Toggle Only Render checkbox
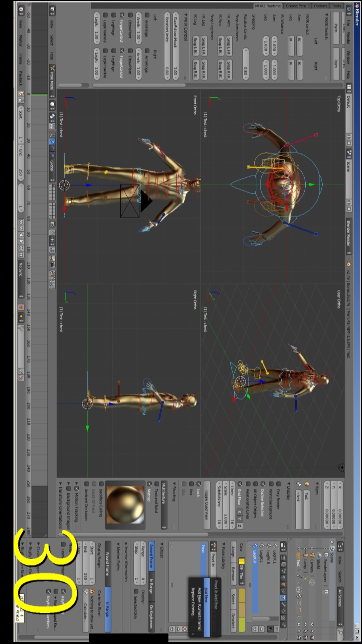 [278, 484]
